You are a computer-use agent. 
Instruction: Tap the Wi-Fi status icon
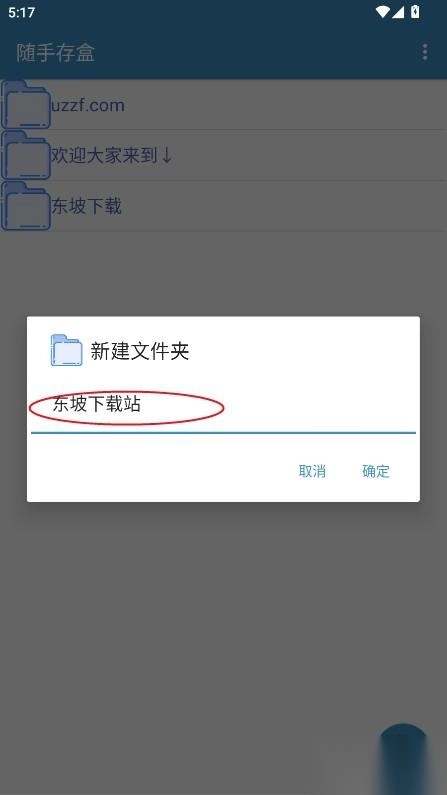point(383,12)
